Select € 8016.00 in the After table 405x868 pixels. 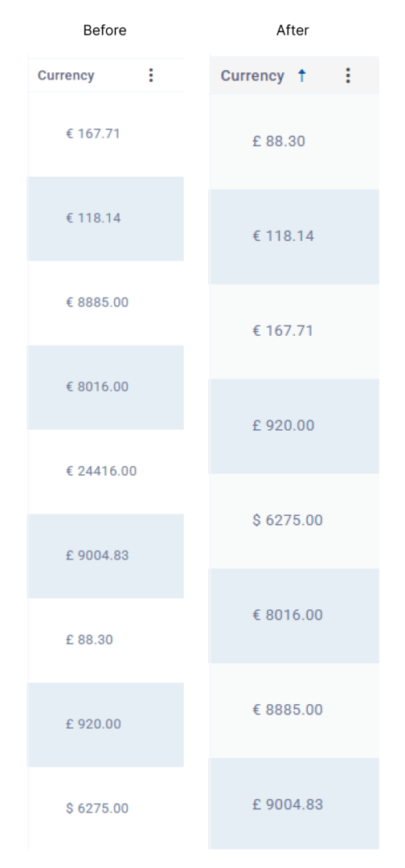(x=287, y=615)
